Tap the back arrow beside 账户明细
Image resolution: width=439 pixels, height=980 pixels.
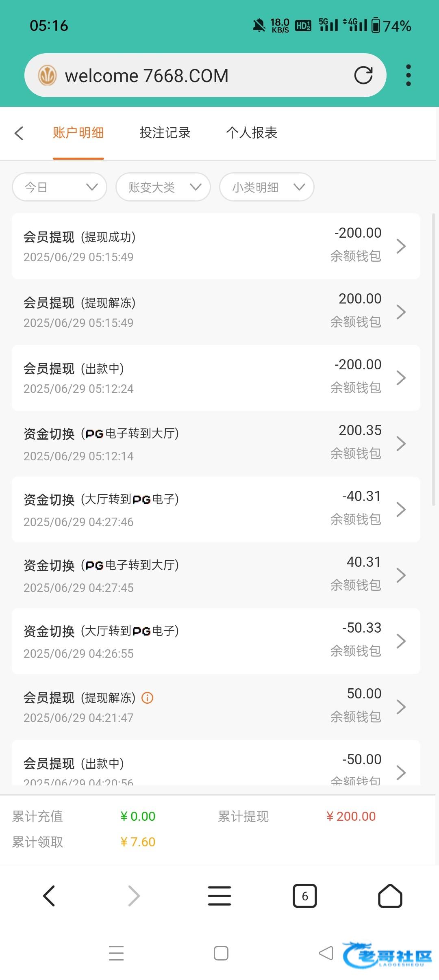pyautogui.click(x=19, y=133)
